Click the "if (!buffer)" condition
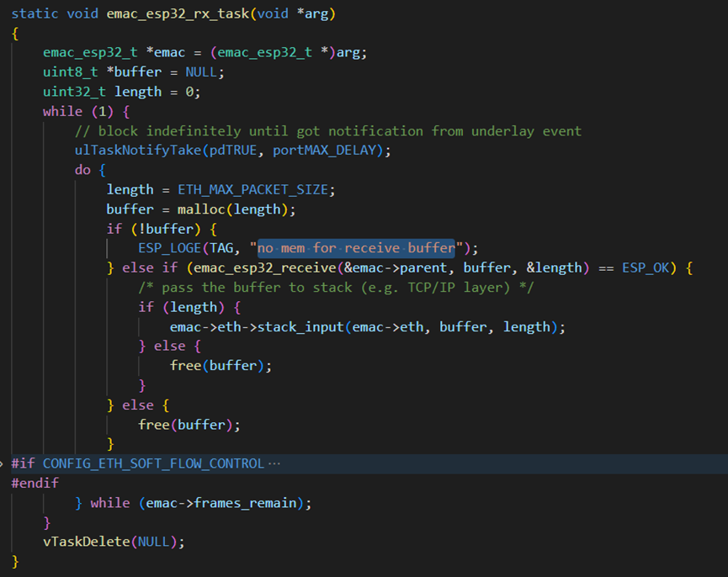 click(x=154, y=229)
